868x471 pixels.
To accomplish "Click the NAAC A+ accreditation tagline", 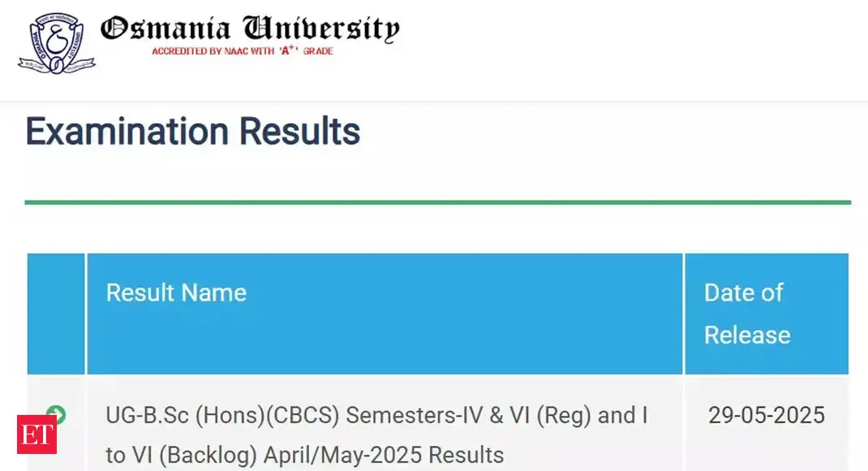I will click(x=243, y=51).
